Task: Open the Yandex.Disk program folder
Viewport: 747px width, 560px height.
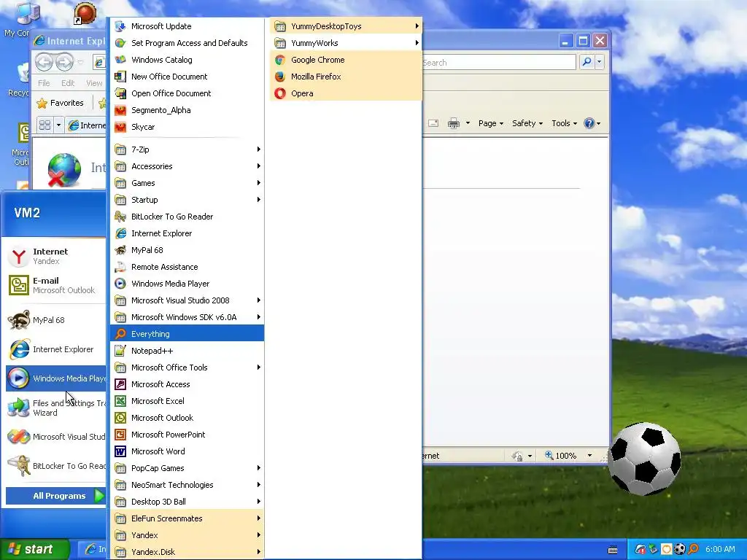Action: pos(187,552)
